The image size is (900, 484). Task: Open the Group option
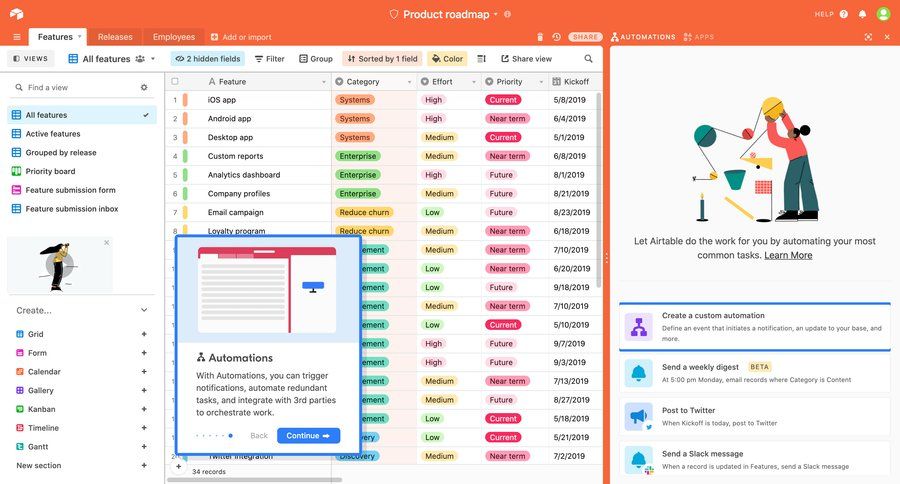(316, 59)
